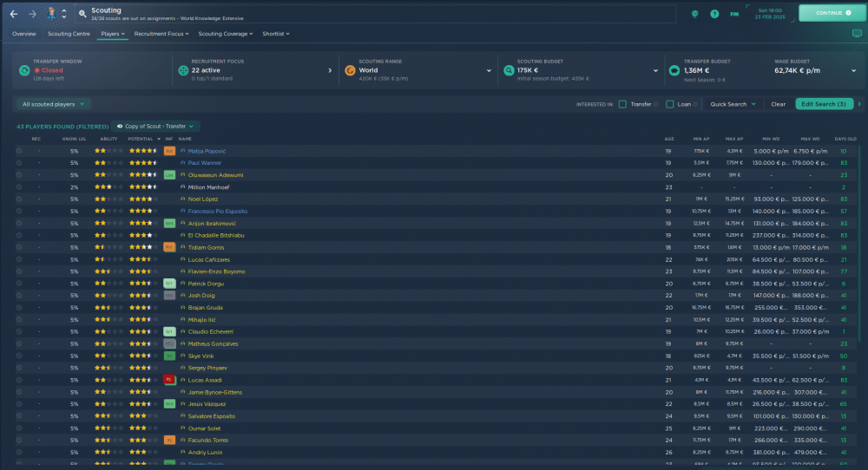This screenshot has width=868, height=470.
Task: Select row checkbox for Andriy Lunin
Action: pyautogui.click(x=19, y=453)
